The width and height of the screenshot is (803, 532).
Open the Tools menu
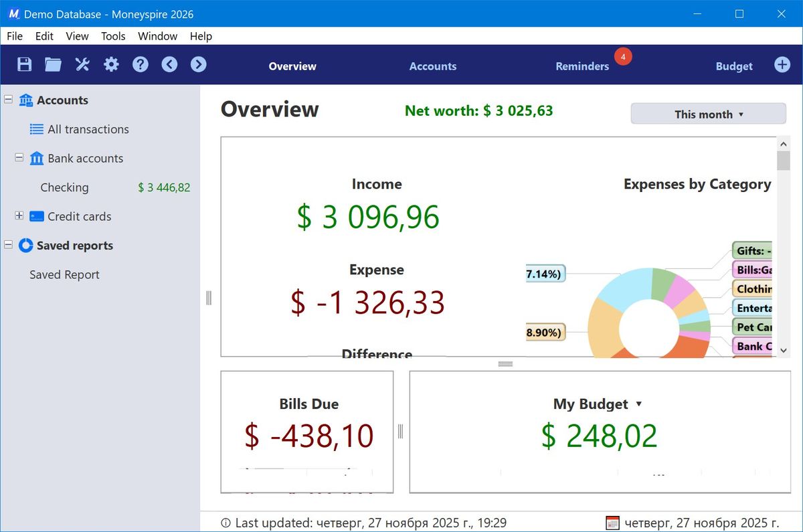pyautogui.click(x=113, y=36)
